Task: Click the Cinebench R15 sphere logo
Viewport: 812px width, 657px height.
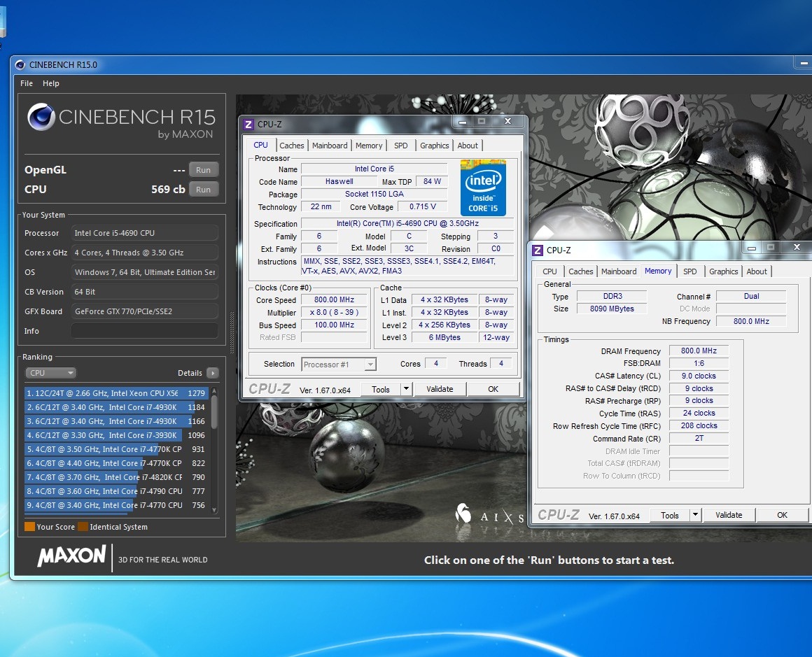Action: pos(41,116)
